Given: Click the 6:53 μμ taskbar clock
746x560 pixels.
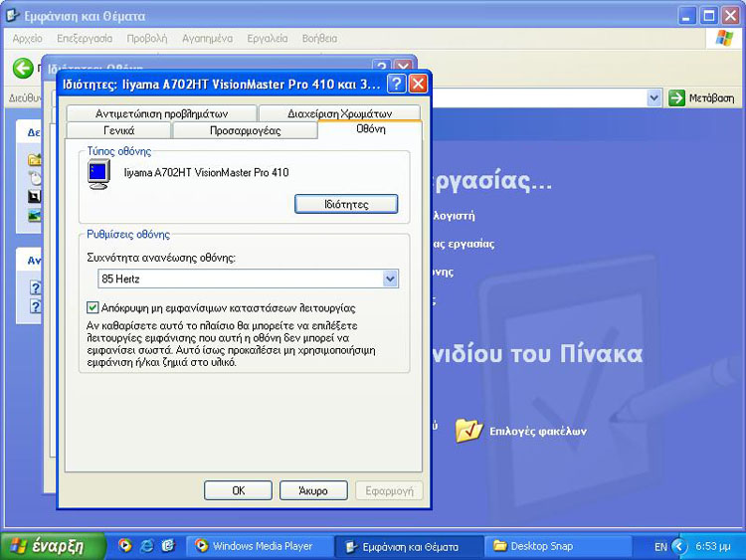Looking at the screenshot, I should (x=713, y=546).
